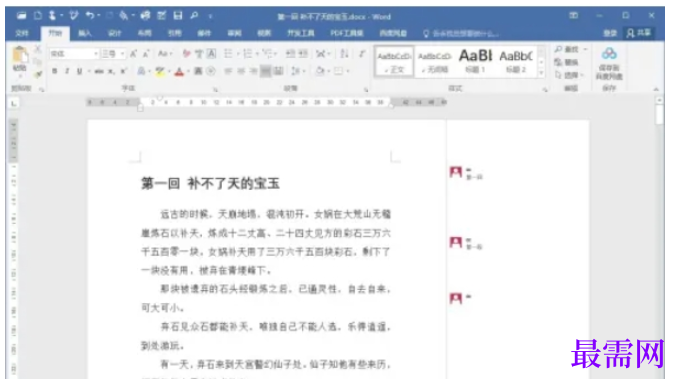The image size is (683, 385).
Task: Click the character border icon
Action: pyautogui.click(x=212, y=54)
